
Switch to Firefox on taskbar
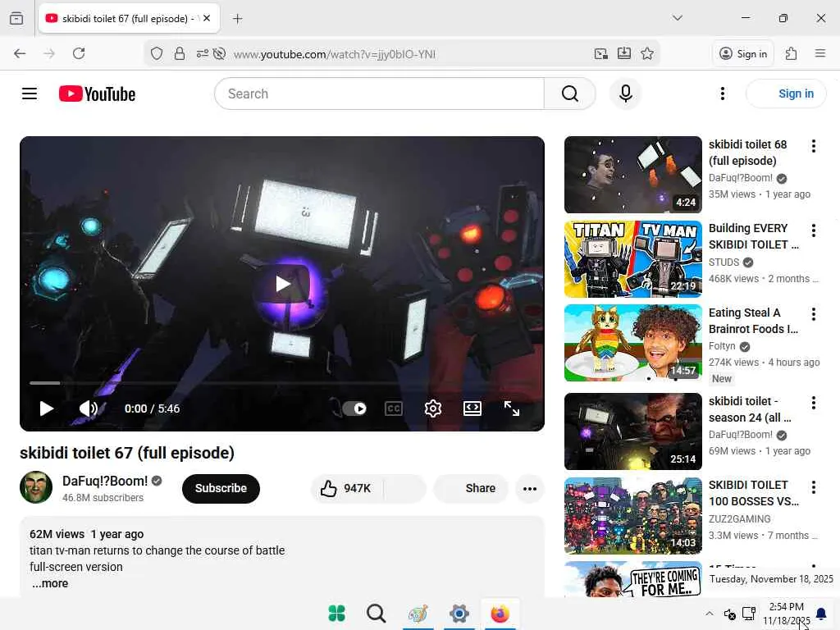coord(500,614)
